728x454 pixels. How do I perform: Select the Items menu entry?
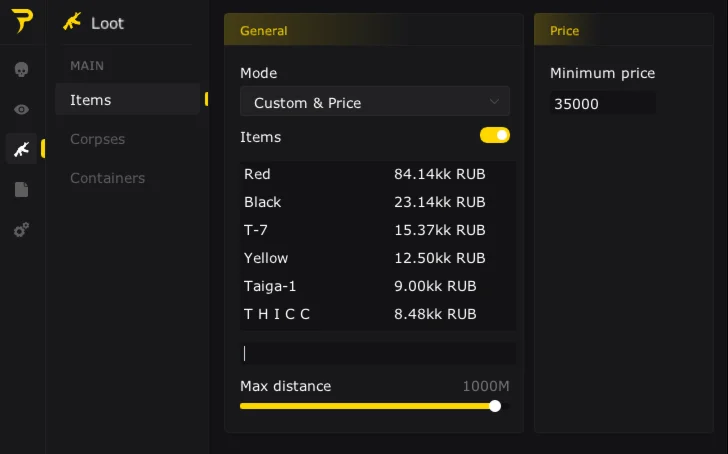90,100
